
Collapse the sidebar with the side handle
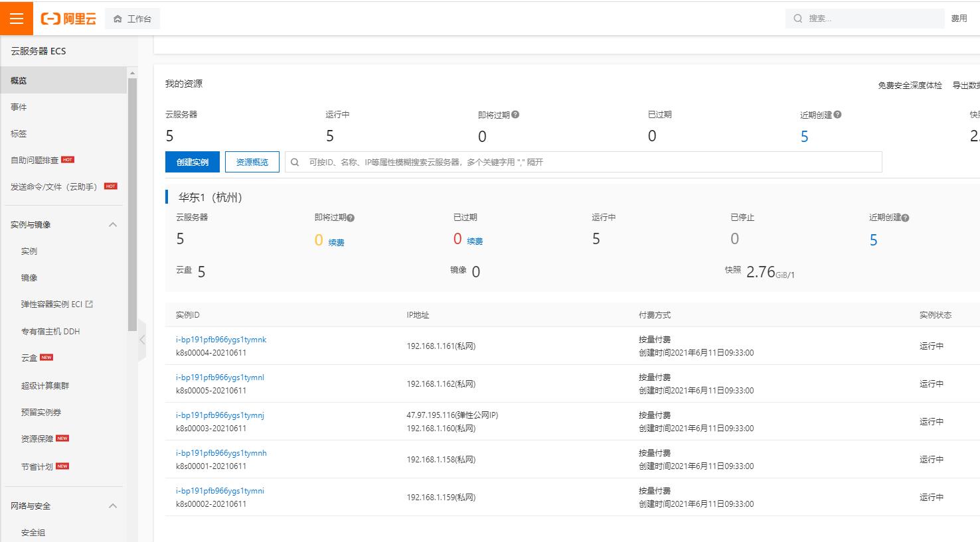coord(142,340)
